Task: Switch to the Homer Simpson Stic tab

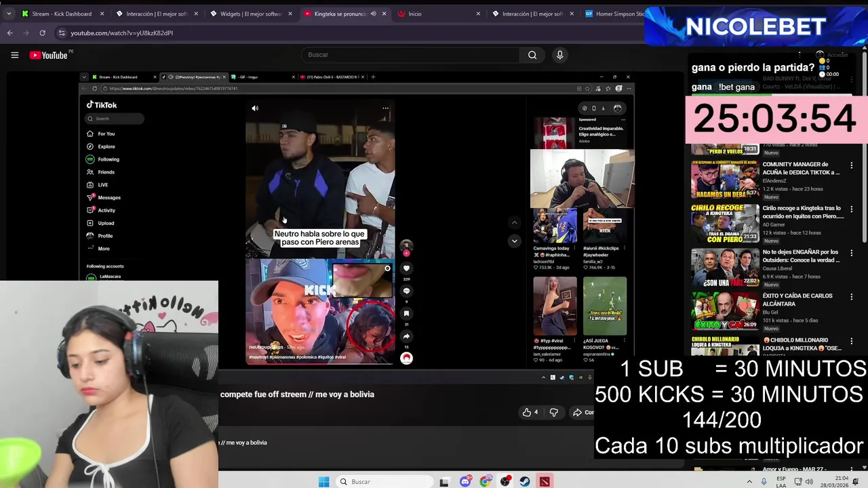Action: (x=614, y=14)
